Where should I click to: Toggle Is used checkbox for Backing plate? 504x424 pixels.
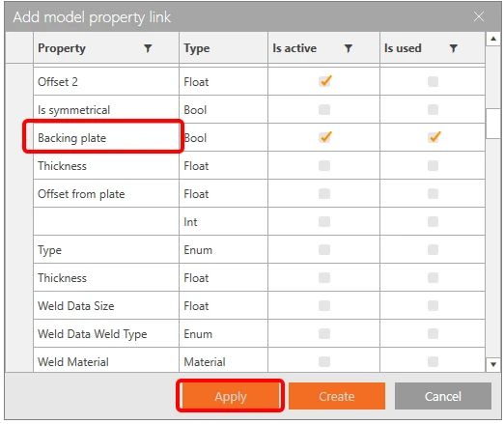pyautogui.click(x=434, y=137)
